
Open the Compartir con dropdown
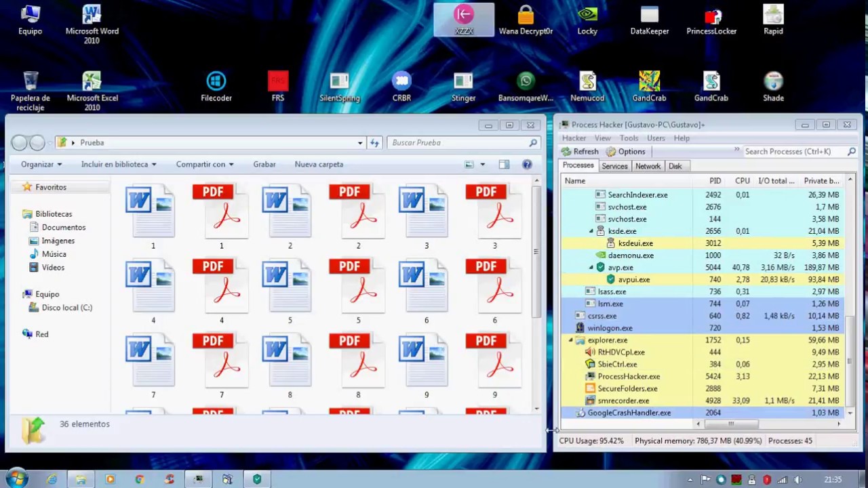[205, 164]
